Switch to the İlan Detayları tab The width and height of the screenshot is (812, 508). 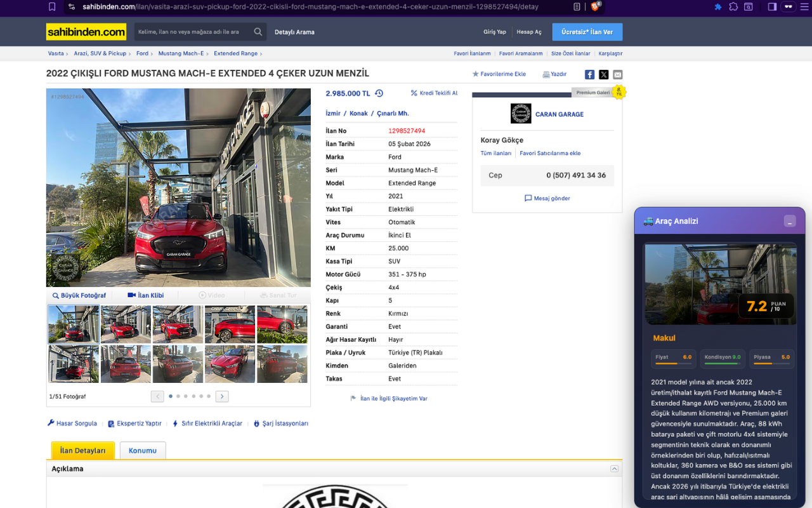(83, 450)
